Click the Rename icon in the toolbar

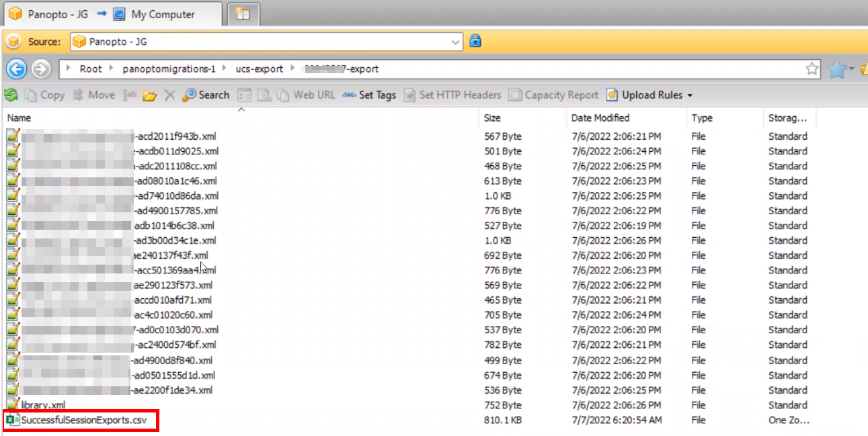[130, 95]
